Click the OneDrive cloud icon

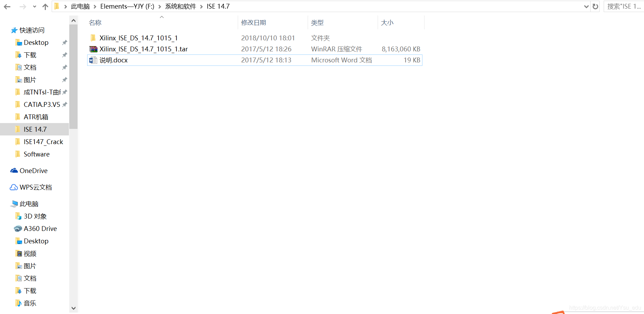pyautogui.click(x=14, y=171)
